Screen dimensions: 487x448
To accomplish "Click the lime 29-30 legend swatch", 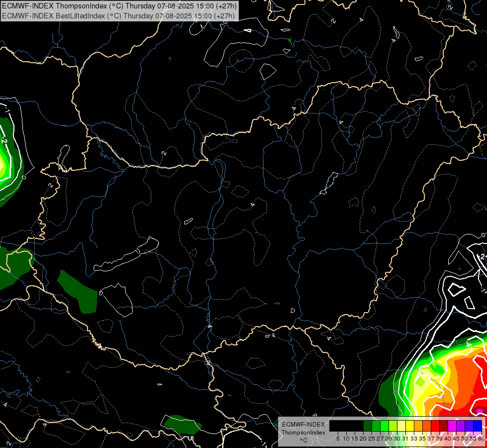I will click(x=393, y=426).
